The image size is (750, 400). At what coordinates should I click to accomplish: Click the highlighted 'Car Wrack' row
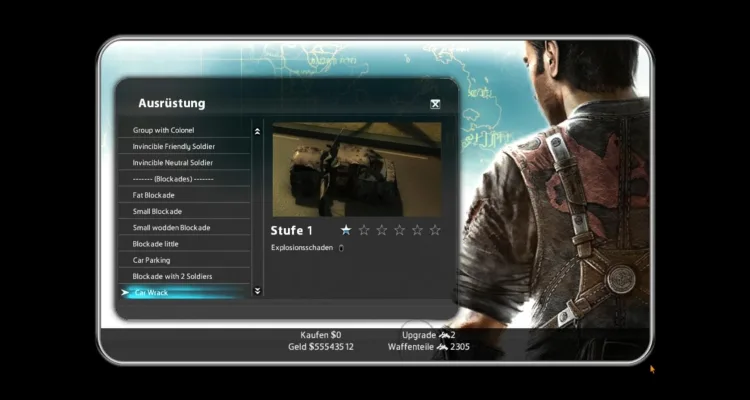[x=184, y=292]
